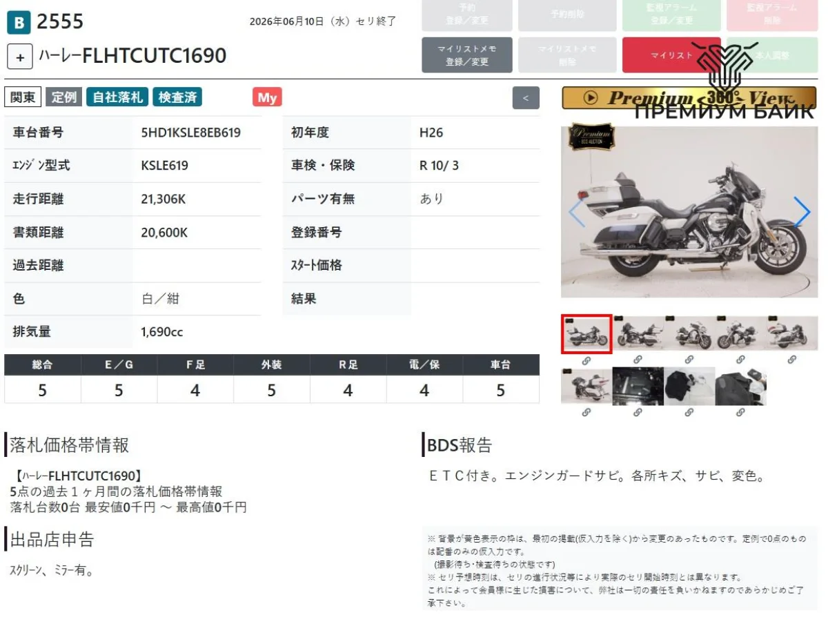Click the link icon under the fifth top-row thumbnail
Image resolution: width=828 pixels, height=644 pixels.
pyautogui.click(x=792, y=360)
